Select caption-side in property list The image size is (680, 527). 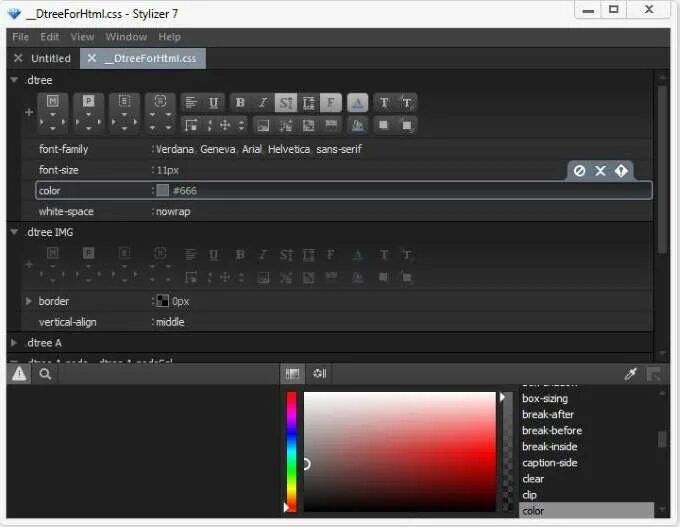(x=549, y=462)
